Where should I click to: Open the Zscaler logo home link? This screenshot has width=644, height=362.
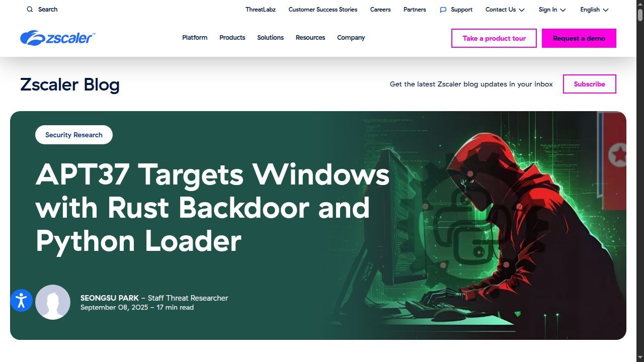(57, 38)
